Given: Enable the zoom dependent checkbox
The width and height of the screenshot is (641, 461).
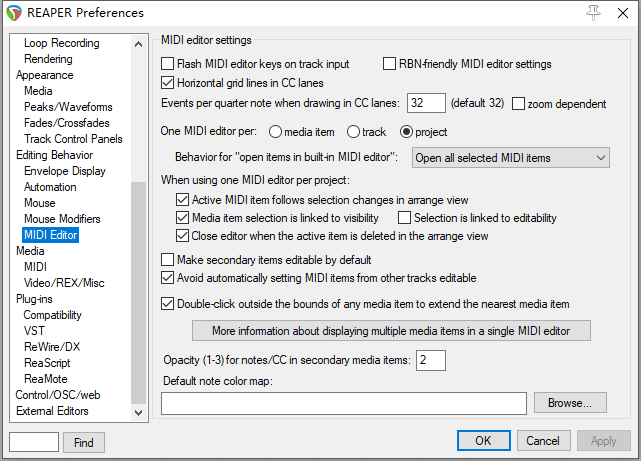Looking at the screenshot, I should 518,104.
